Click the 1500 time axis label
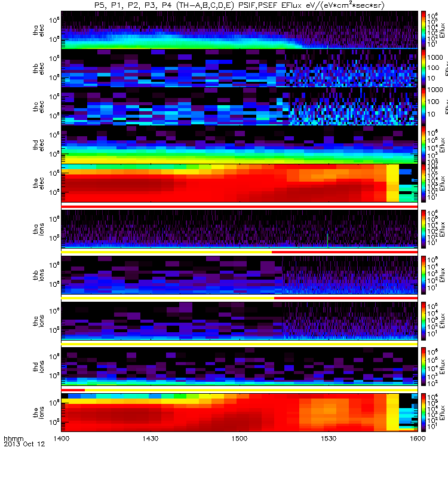The height and width of the screenshot is (478, 448). [240, 439]
